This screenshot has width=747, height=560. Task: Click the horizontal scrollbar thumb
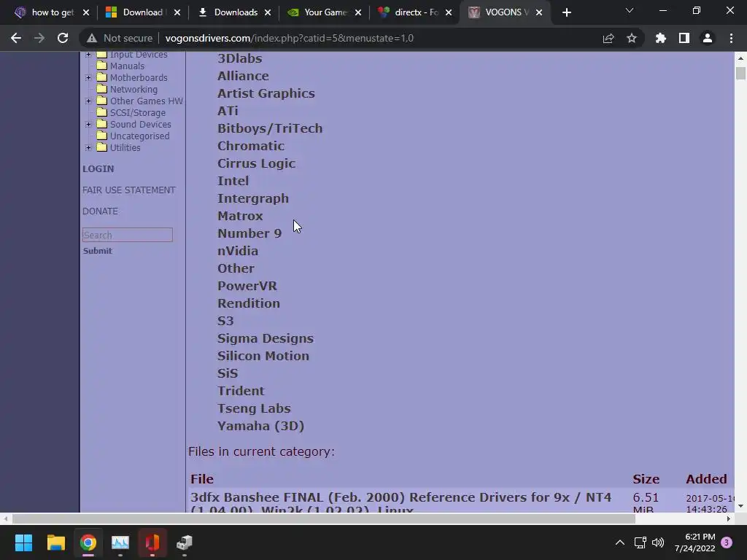pyautogui.click(x=324, y=518)
